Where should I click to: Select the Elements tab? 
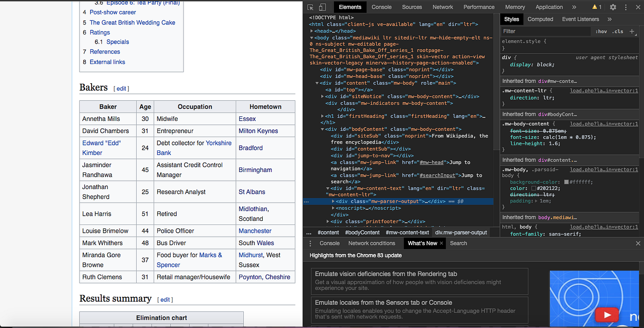click(350, 7)
